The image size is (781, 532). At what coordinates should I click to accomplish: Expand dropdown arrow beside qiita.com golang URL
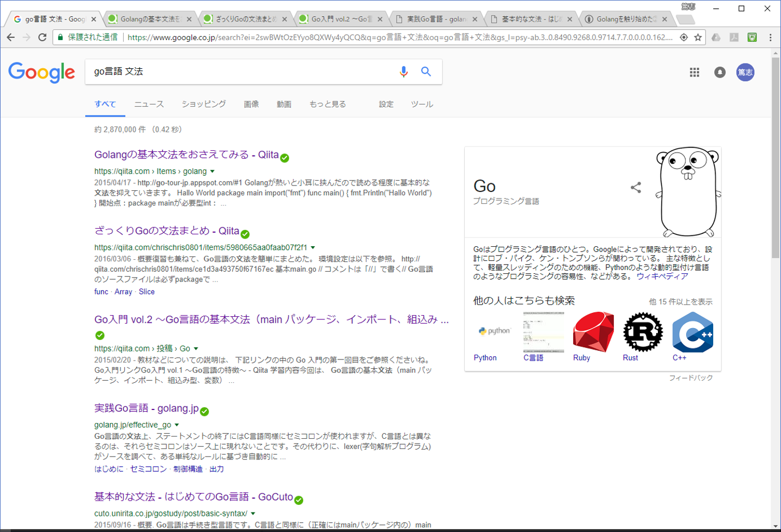point(213,171)
